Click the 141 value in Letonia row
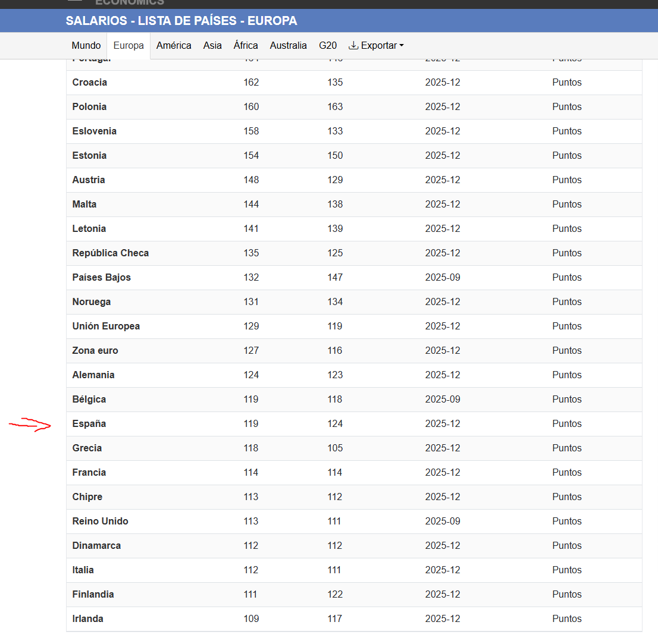Viewport: 658px width, 644px height. pyautogui.click(x=251, y=228)
